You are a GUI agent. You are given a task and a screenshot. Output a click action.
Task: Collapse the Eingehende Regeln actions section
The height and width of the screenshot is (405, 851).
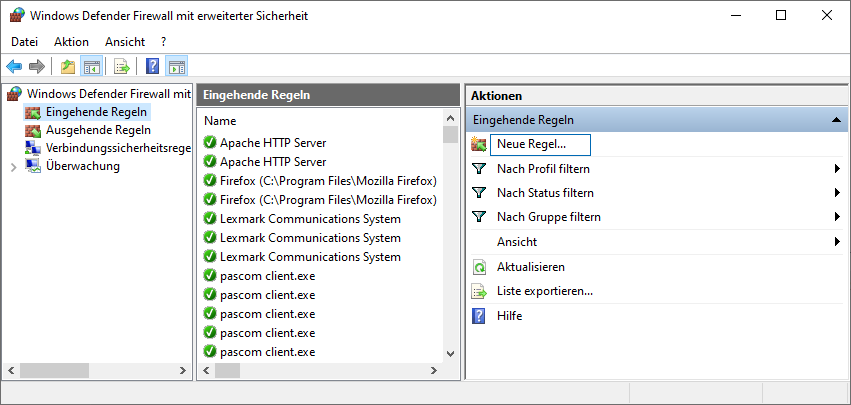pyautogui.click(x=836, y=120)
